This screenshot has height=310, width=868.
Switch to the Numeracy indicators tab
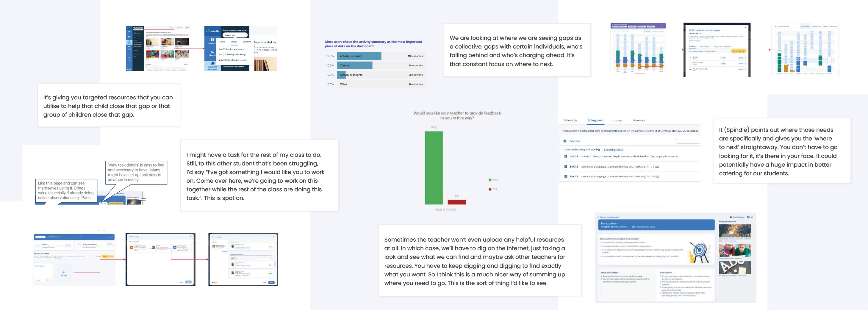click(x=639, y=120)
